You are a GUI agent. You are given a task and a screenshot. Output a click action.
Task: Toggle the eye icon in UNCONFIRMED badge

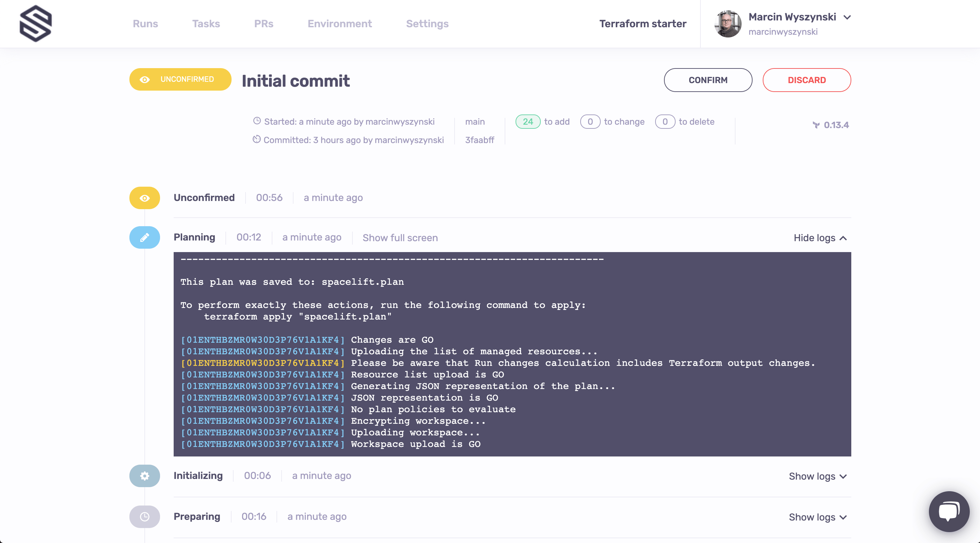pyautogui.click(x=144, y=80)
